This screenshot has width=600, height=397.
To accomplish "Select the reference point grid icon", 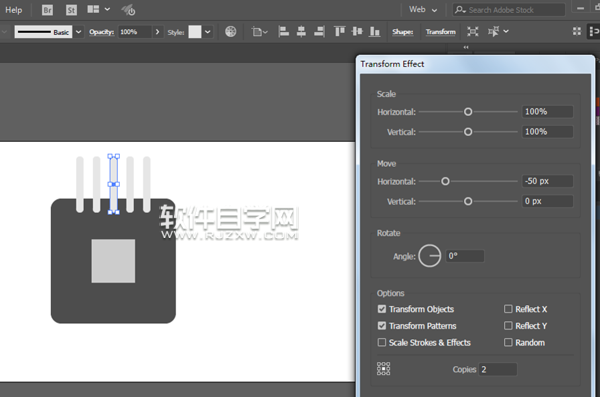I will pos(383,369).
